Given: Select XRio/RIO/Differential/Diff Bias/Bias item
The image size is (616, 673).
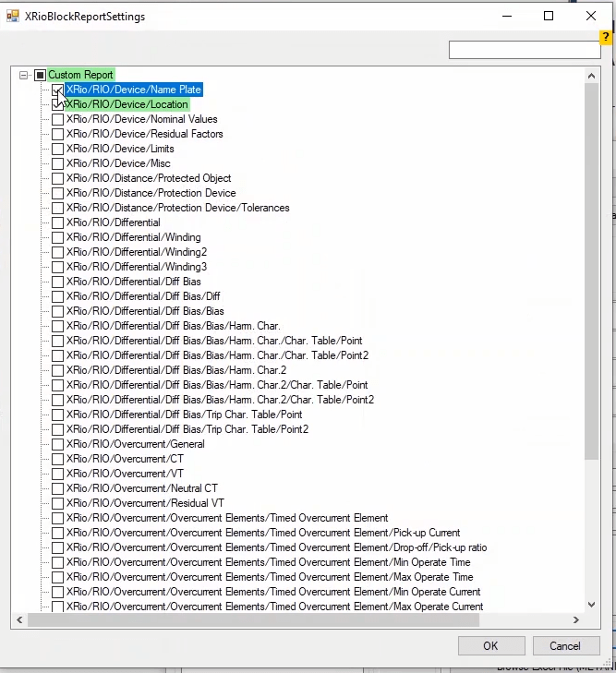Looking at the screenshot, I should [145, 311].
